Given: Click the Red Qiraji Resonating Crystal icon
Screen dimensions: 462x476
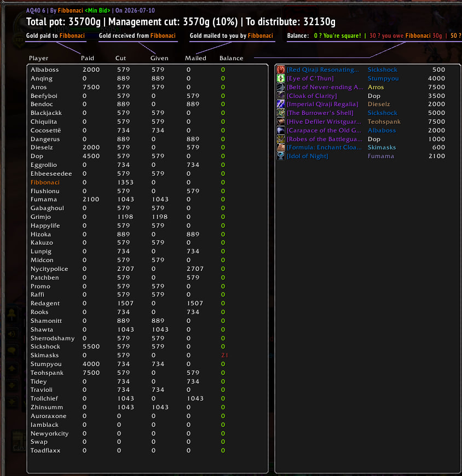Looking at the screenshot, I should 281,69.
